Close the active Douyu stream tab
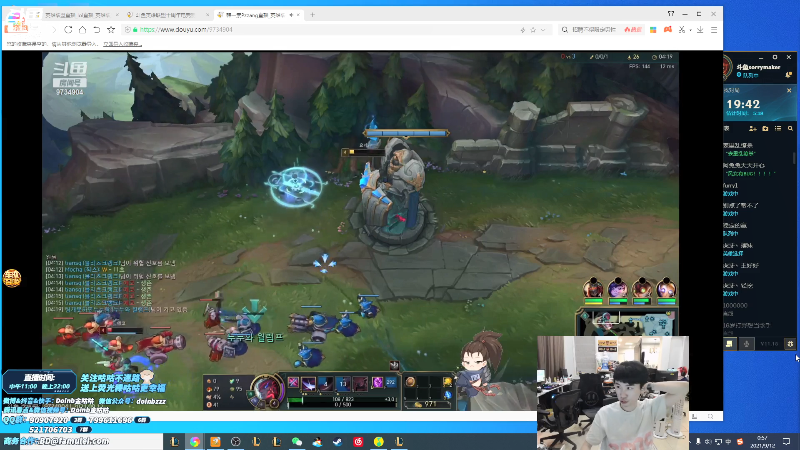 coord(298,15)
